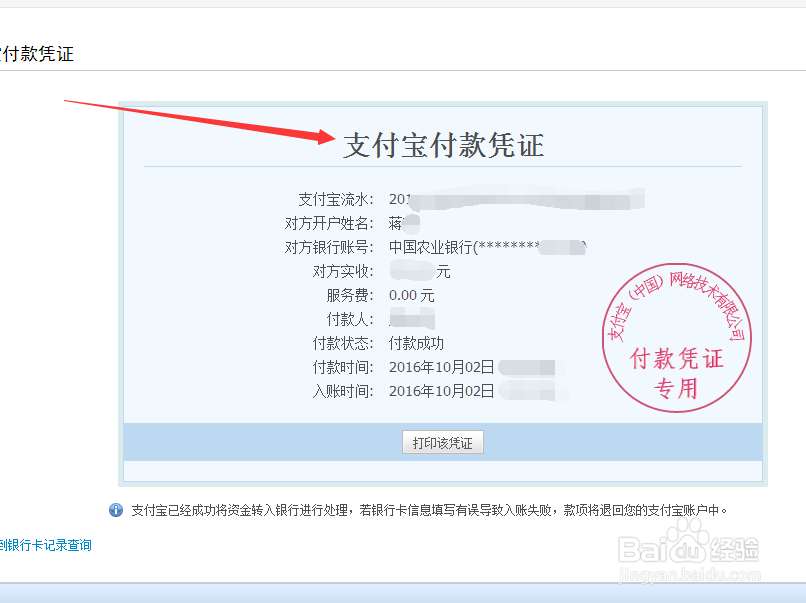Click the 付款人 label

pyautogui.click(x=350, y=319)
